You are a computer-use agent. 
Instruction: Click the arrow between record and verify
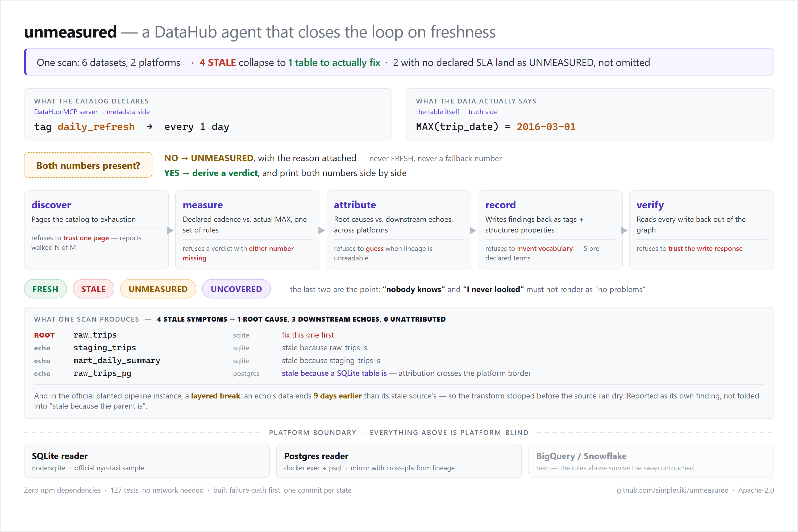point(624,230)
